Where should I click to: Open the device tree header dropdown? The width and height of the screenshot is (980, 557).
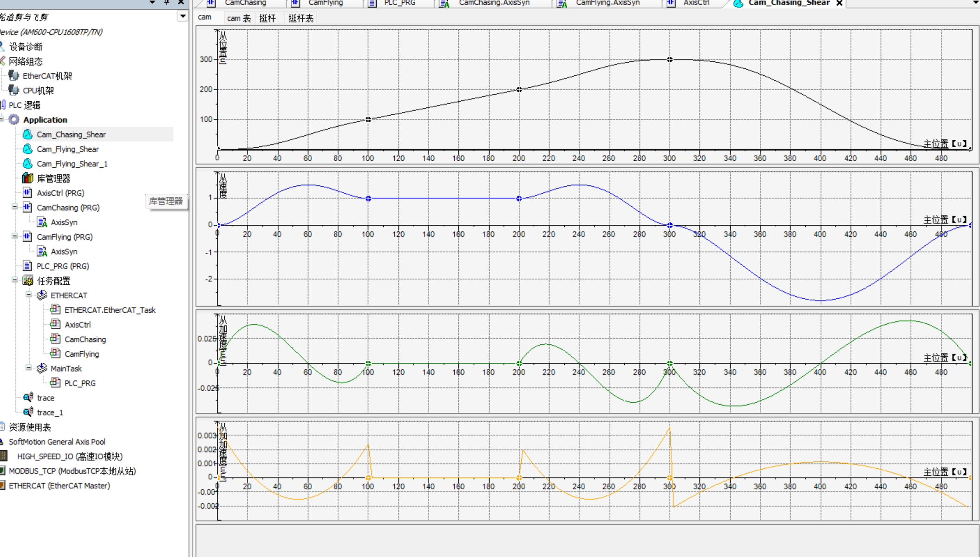[x=183, y=16]
